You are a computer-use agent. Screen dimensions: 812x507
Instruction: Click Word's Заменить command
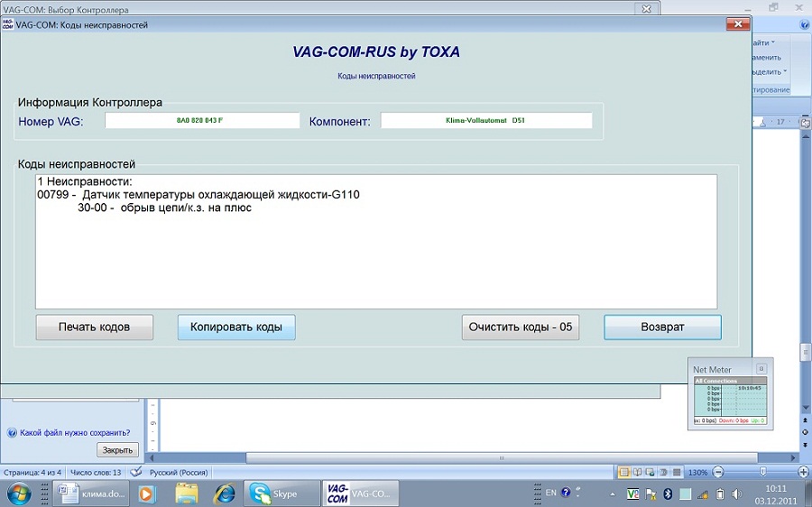(x=767, y=57)
